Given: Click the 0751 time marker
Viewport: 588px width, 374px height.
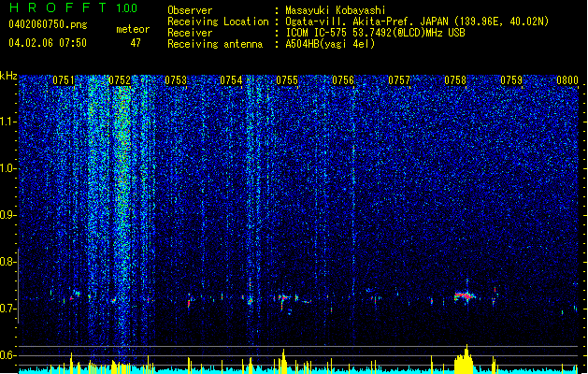Looking at the screenshot, I should tap(64, 80).
